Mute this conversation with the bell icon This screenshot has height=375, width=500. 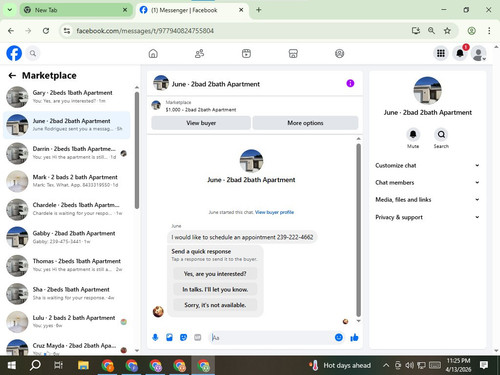pos(413,134)
